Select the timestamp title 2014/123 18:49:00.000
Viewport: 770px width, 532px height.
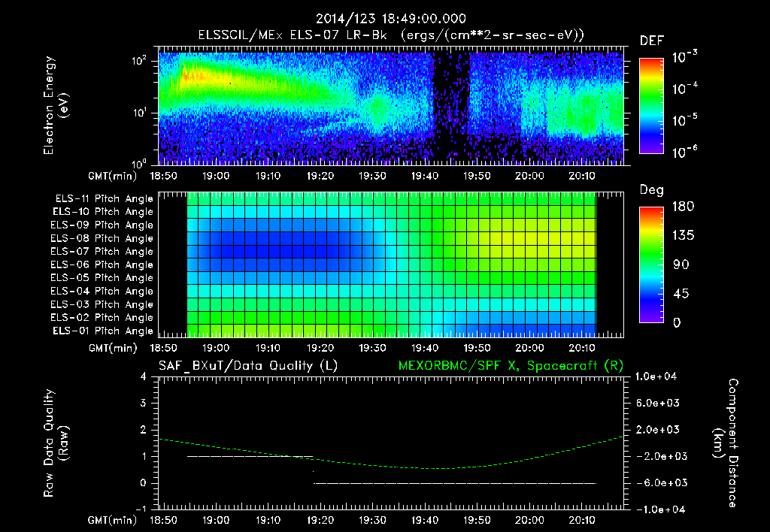(x=390, y=19)
